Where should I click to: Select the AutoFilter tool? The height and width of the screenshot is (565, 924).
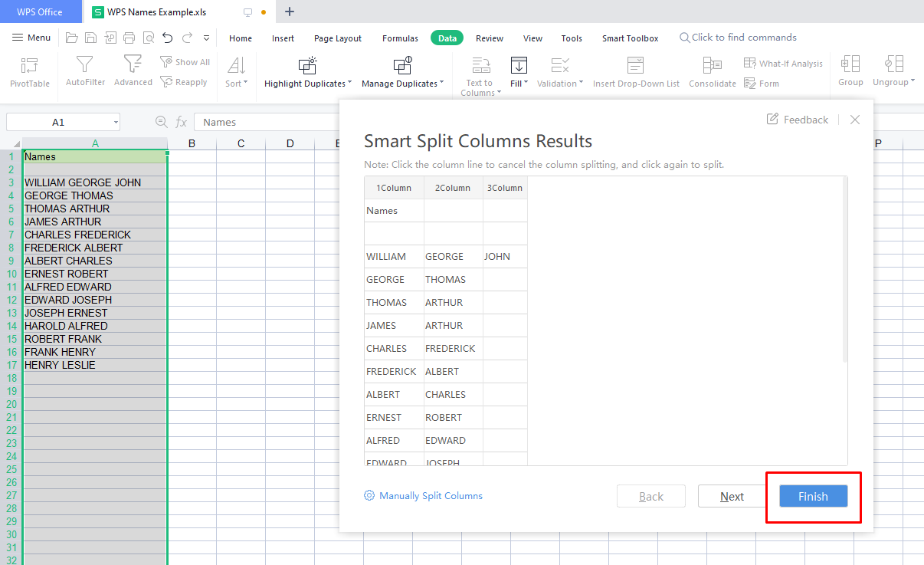[x=84, y=72]
